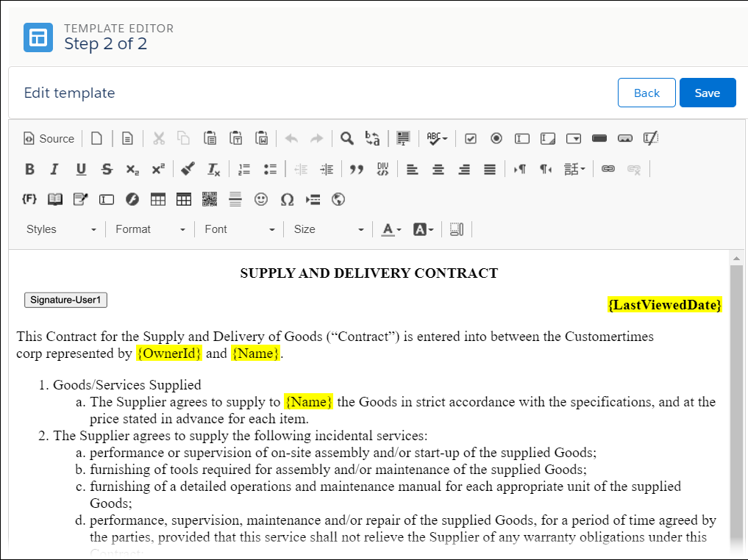Switch to Source view
The width and height of the screenshot is (748, 560).
[49, 138]
